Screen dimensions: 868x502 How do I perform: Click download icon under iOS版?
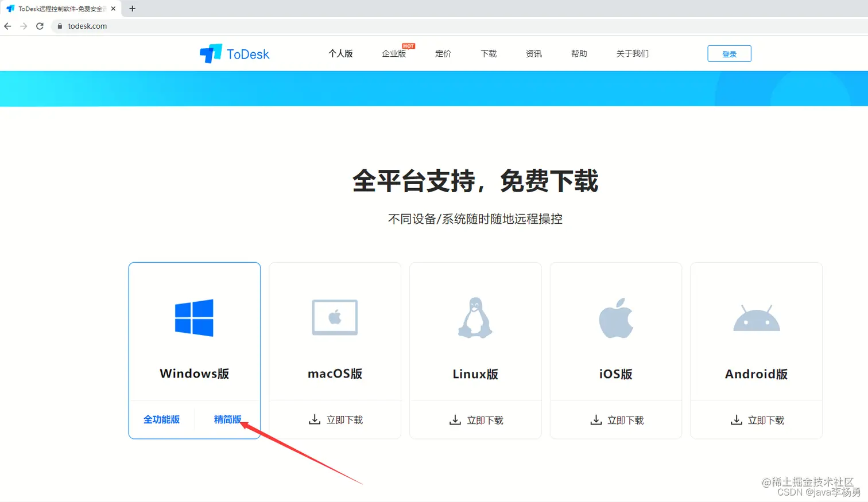(x=596, y=420)
